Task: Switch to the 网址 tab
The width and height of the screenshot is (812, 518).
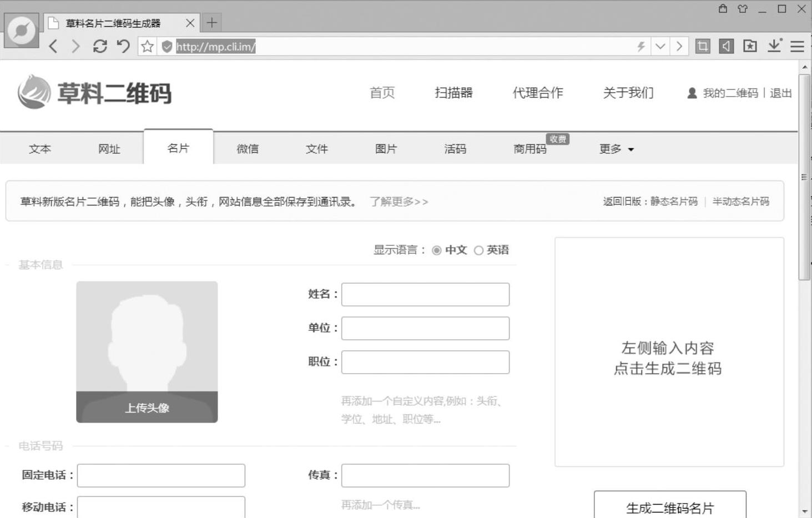Action: click(109, 149)
